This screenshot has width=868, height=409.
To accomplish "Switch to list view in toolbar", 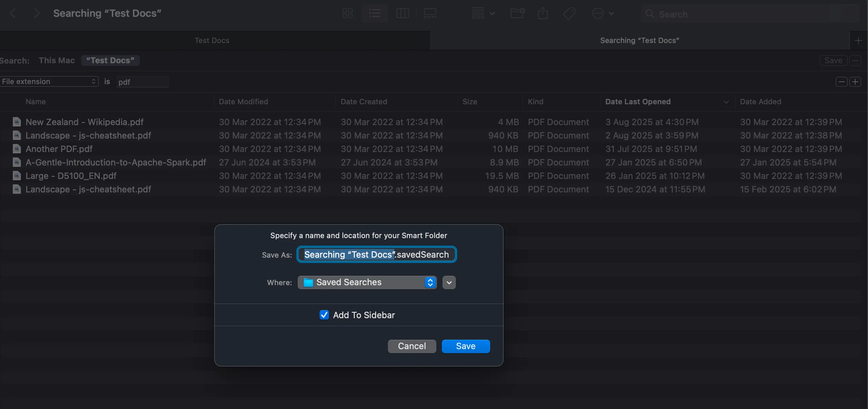I will coord(375,13).
